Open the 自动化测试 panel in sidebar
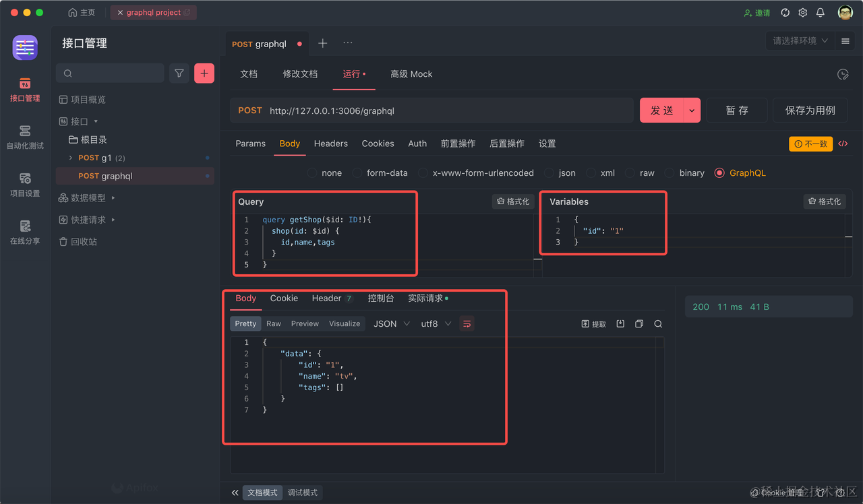 point(25,135)
